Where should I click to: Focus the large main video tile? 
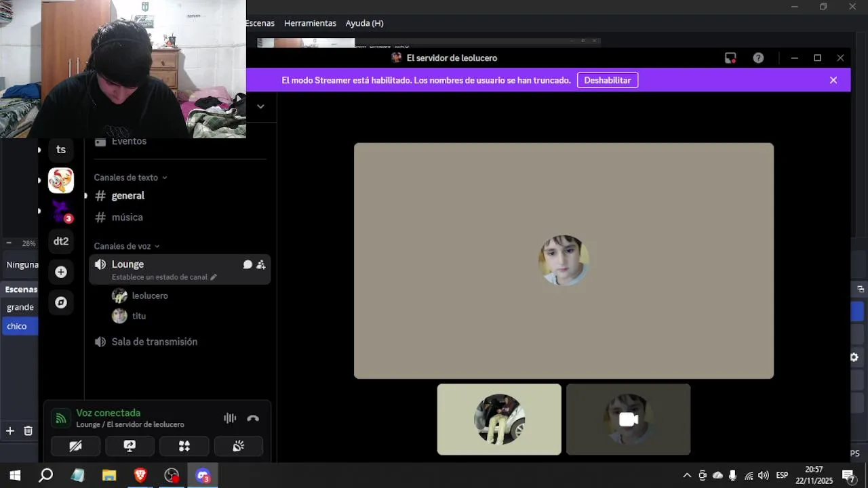(564, 261)
